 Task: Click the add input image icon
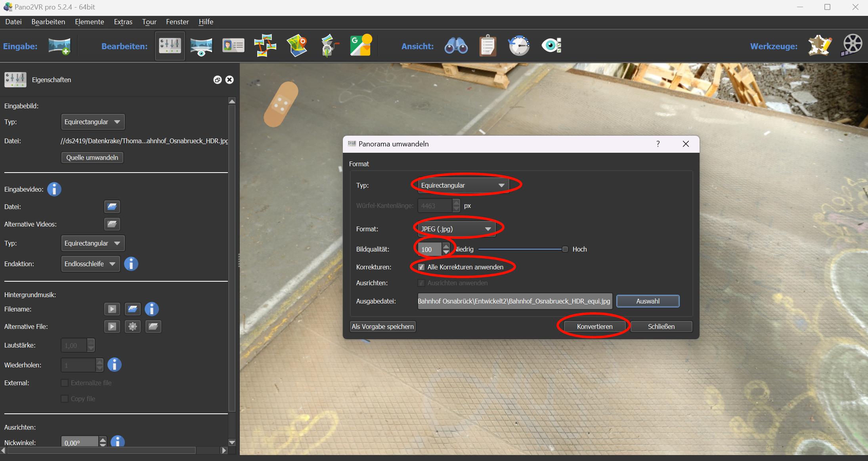(59, 46)
